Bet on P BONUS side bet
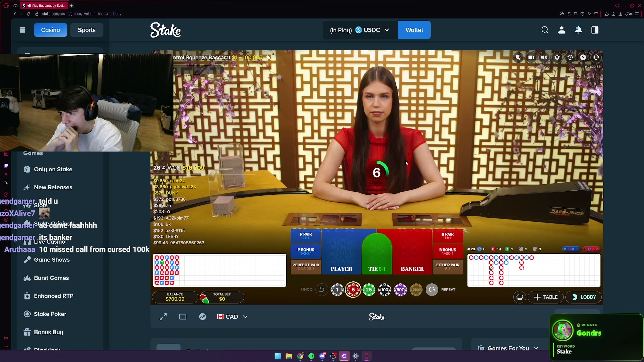Viewport: 644px width, 362px height. point(306,251)
